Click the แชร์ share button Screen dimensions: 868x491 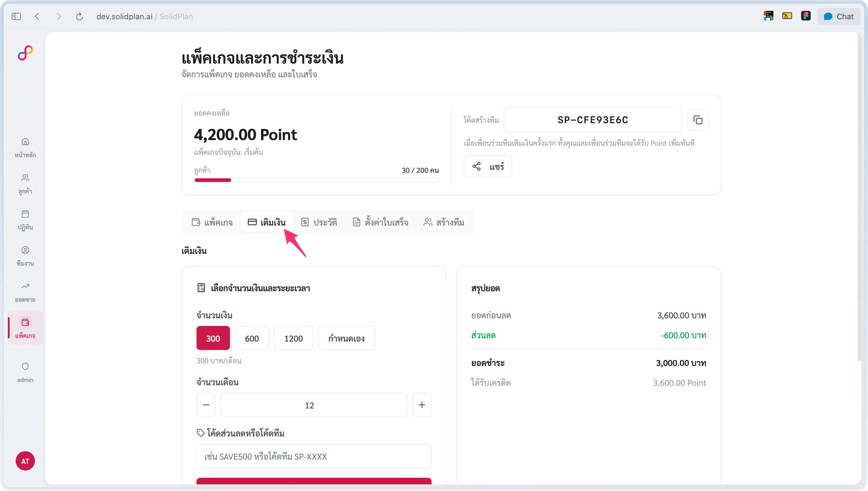pos(487,166)
